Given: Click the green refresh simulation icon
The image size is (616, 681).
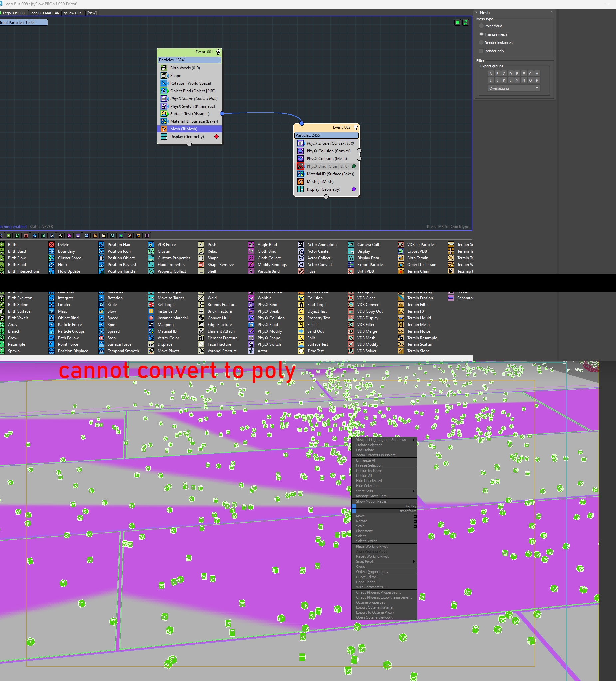Looking at the screenshot, I should click(x=465, y=22).
